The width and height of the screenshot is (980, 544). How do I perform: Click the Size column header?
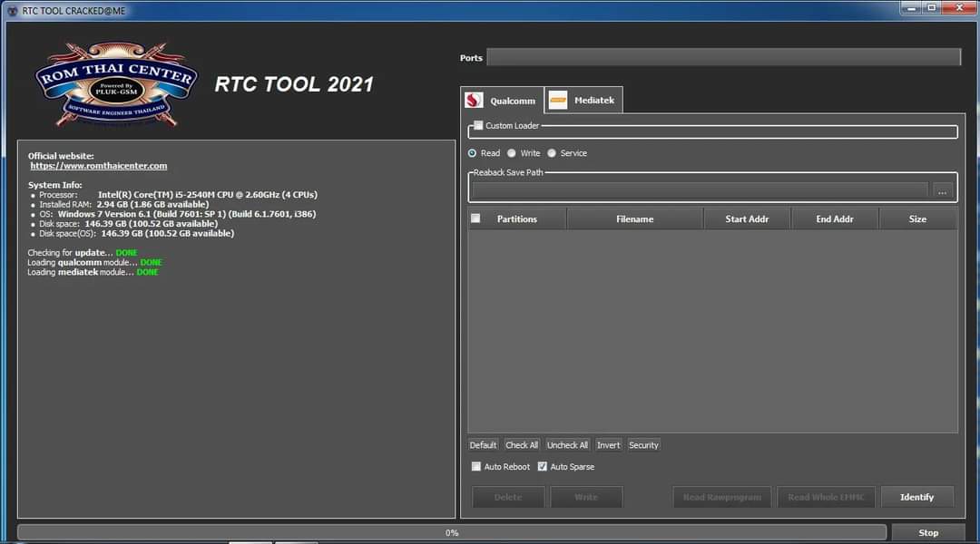pyautogui.click(x=917, y=219)
